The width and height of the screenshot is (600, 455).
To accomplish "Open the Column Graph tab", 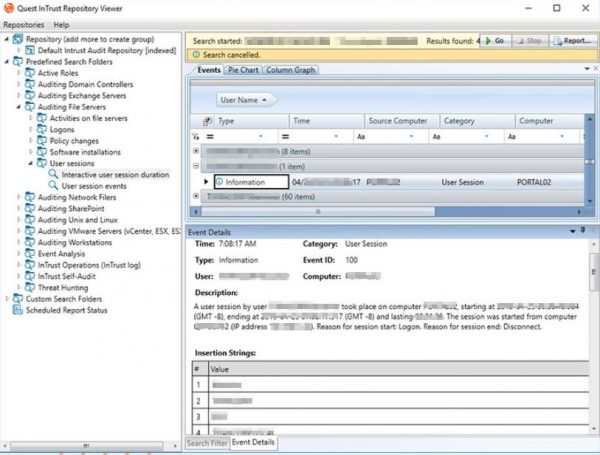I will point(291,70).
